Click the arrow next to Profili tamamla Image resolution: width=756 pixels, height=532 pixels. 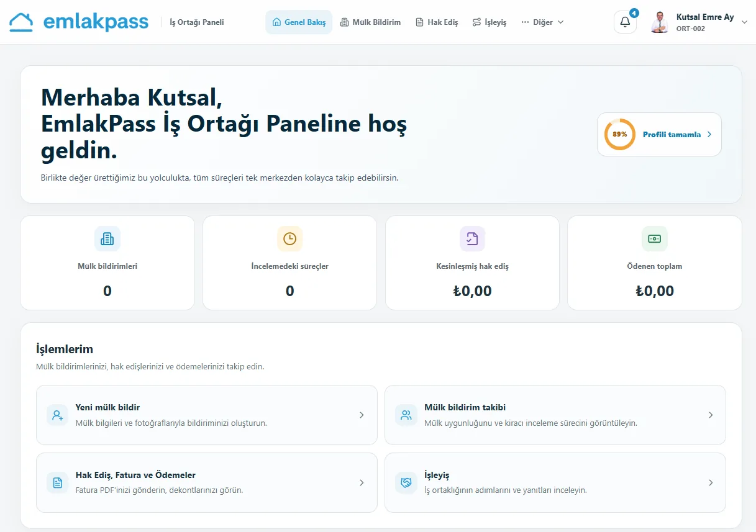pos(709,135)
